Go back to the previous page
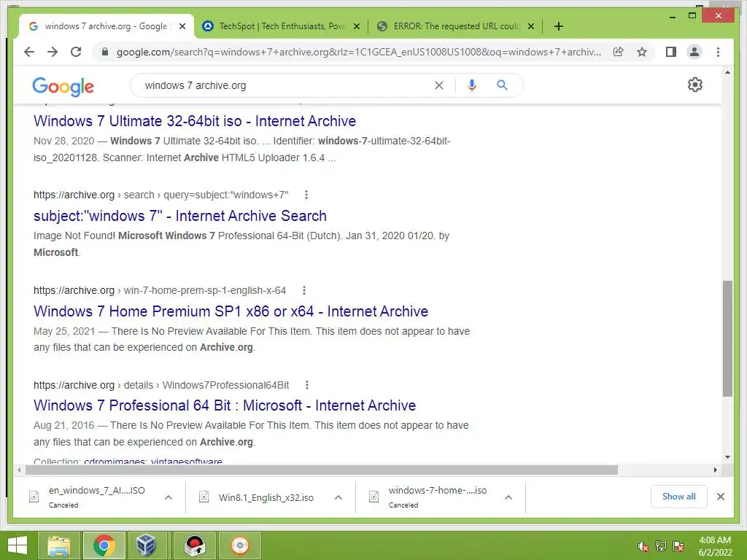The width and height of the screenshot is (747, 560). click(x=29, y=52)
